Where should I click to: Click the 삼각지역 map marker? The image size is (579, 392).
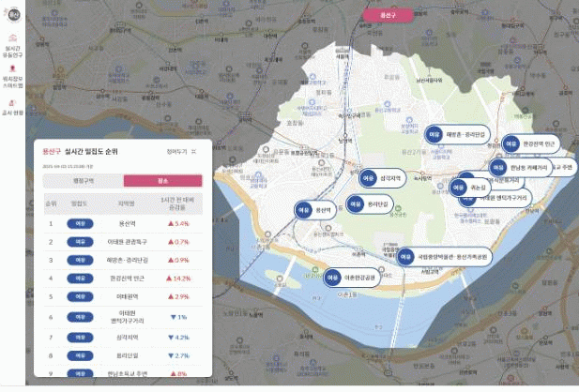pos(382,176)
